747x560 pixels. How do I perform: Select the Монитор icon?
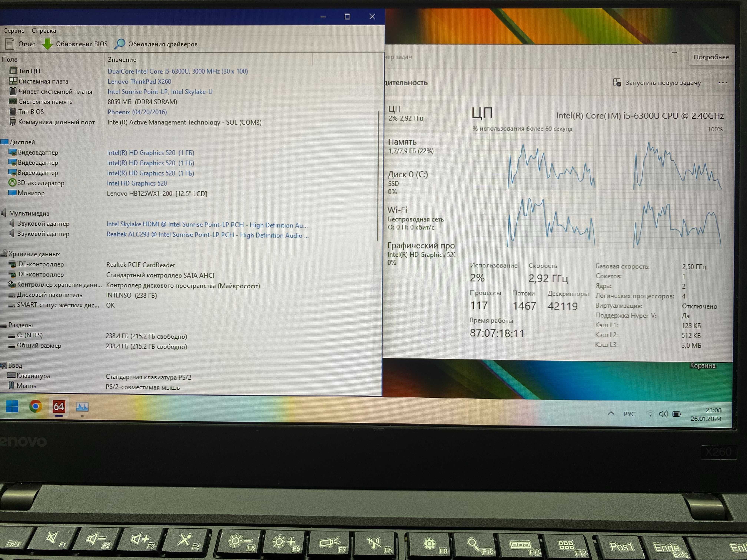tap(12, 193)
